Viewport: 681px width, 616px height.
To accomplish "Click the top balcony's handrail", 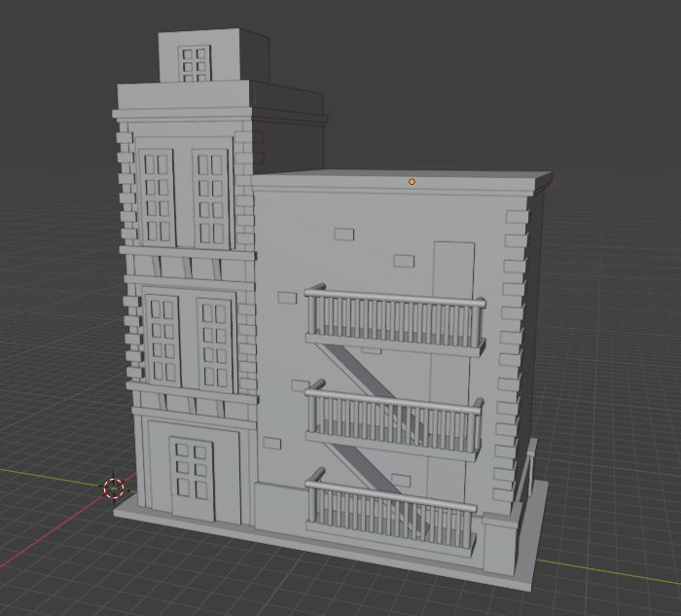I will [x=394, y=298].
